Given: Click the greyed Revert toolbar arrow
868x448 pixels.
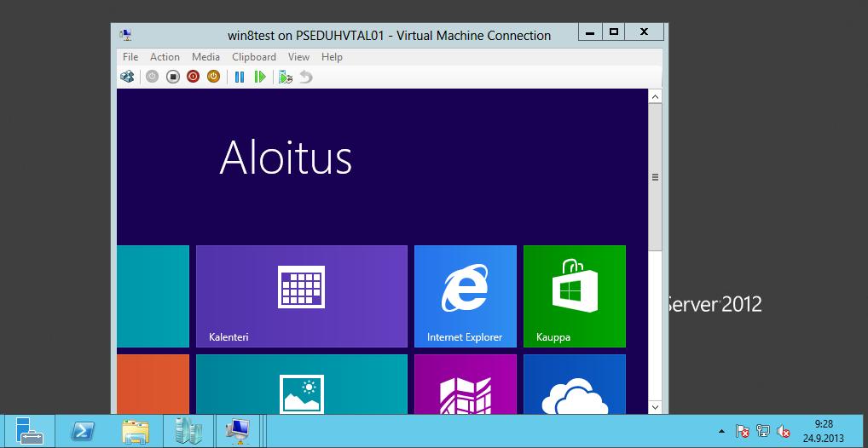Looking at the screenshot, I should tap(306, 77).
